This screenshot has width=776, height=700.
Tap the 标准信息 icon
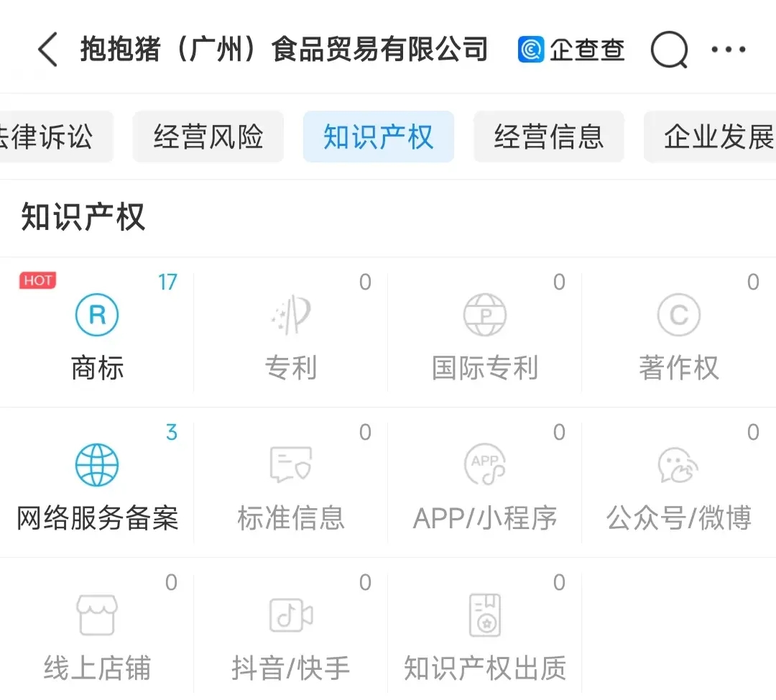coord(291,465)
